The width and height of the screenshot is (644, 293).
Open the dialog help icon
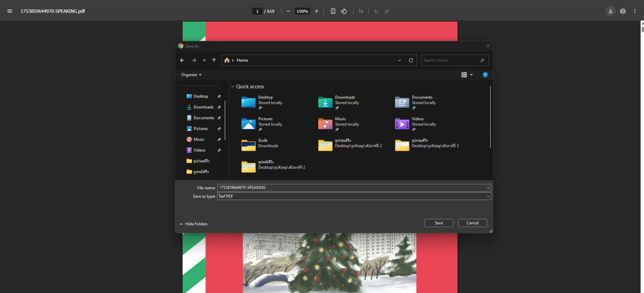click(x=485, y=75)
